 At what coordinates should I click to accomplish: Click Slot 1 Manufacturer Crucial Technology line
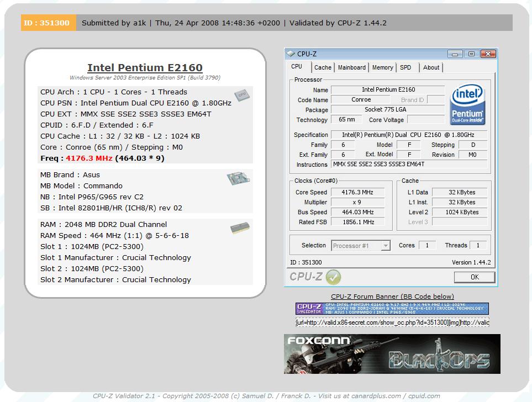(115, 258)
